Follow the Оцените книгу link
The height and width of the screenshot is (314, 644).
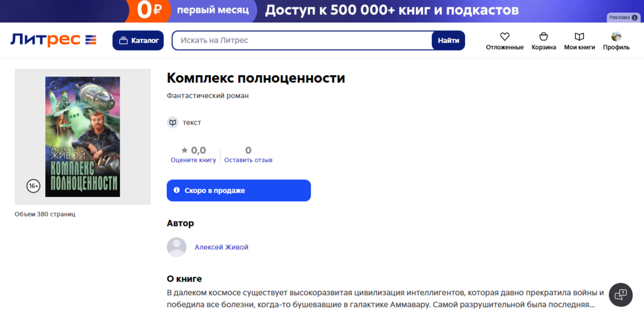(x=193, y=160)
